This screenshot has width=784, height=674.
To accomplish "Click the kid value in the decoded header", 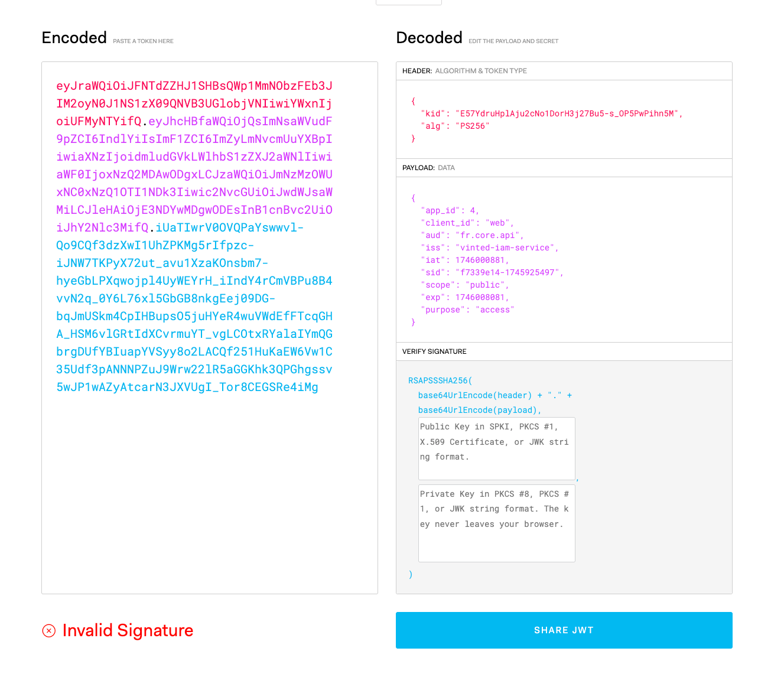I will point(568,113).
